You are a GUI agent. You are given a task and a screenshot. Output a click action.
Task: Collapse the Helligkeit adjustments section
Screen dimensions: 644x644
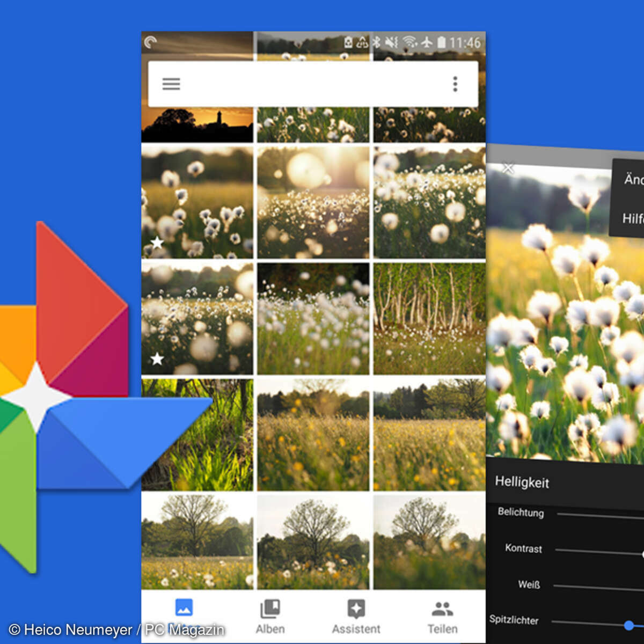click(x=522, y=482)
